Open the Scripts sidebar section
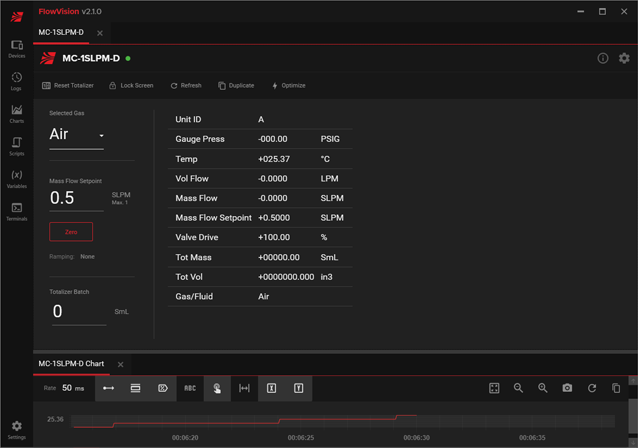Image resolution: width=638 pixels, height=448 pixels. click(17, 146)
